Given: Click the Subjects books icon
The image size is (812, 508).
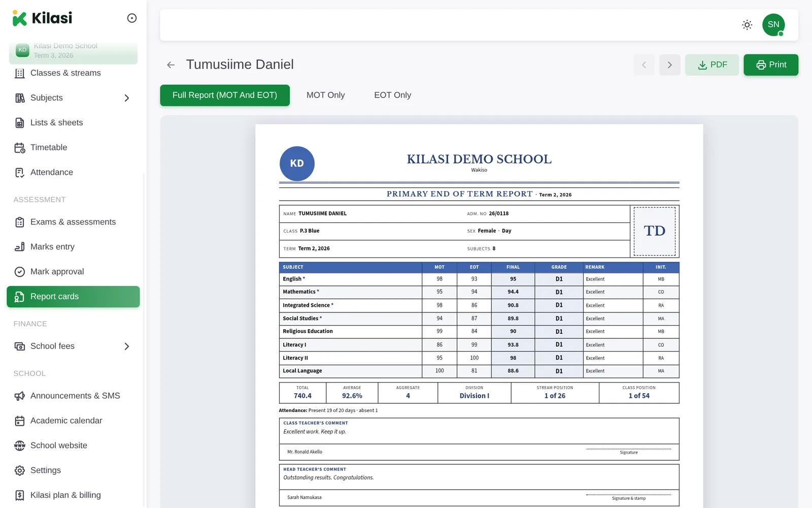Looking at the screenshot, I should (20, 98).
